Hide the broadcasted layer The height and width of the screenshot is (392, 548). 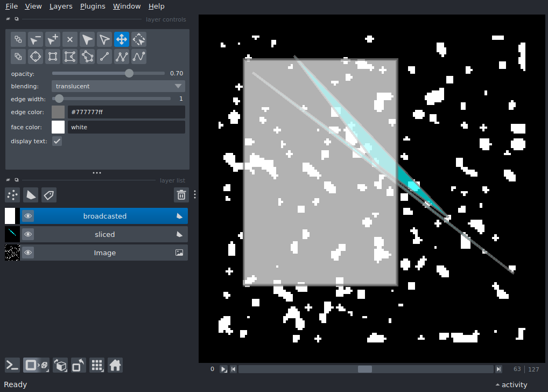(28, 216)
